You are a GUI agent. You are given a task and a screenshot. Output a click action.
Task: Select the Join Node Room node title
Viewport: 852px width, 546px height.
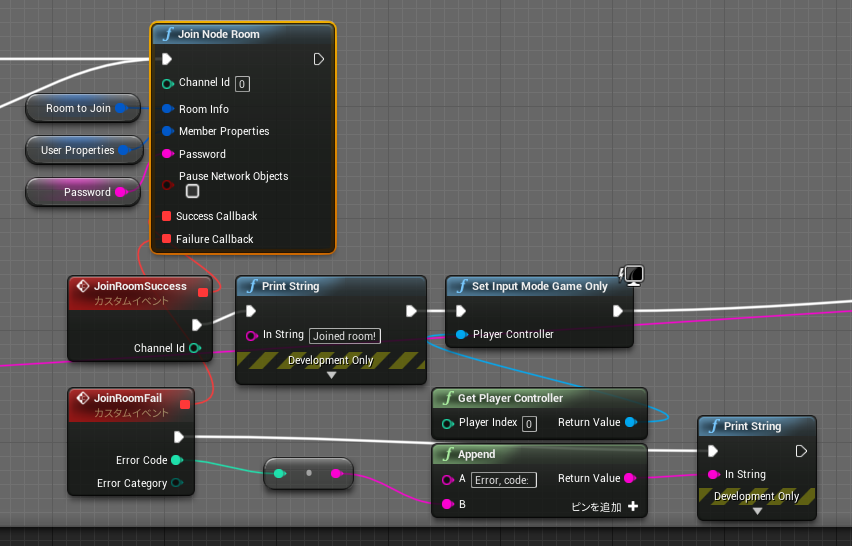click(218, 34)
